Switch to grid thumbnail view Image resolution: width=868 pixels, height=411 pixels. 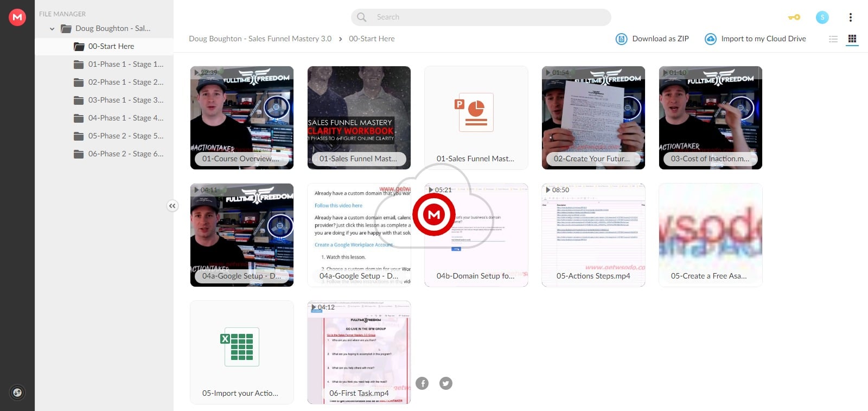coord(852,39)
